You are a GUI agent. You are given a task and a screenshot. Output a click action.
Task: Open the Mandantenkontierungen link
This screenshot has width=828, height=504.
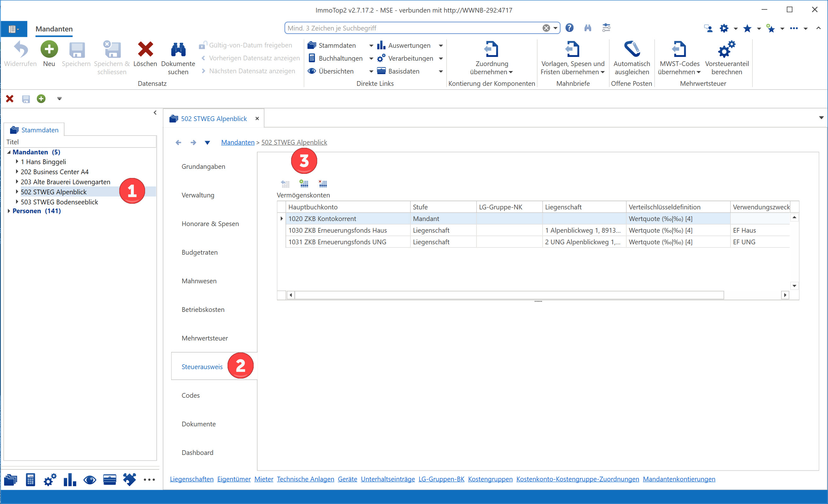[679, 479]
